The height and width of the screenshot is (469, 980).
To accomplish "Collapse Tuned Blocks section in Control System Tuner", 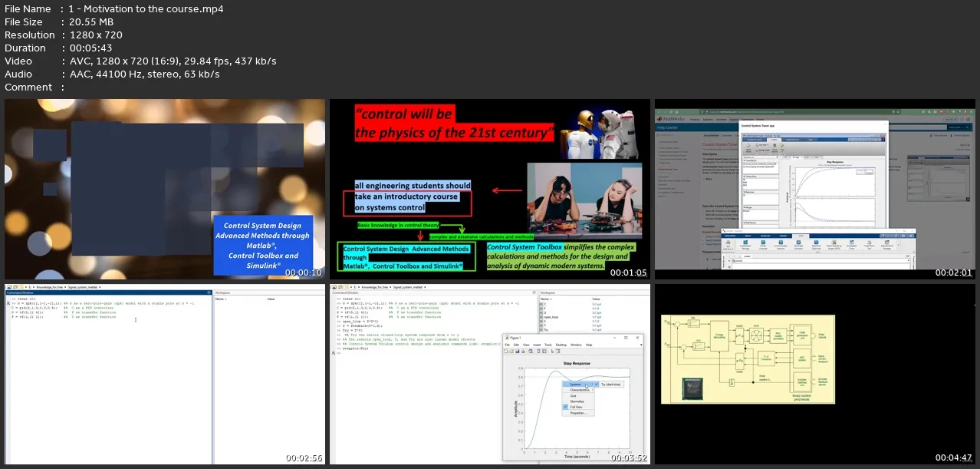I will pyautogui.click(x=744, y=161).
